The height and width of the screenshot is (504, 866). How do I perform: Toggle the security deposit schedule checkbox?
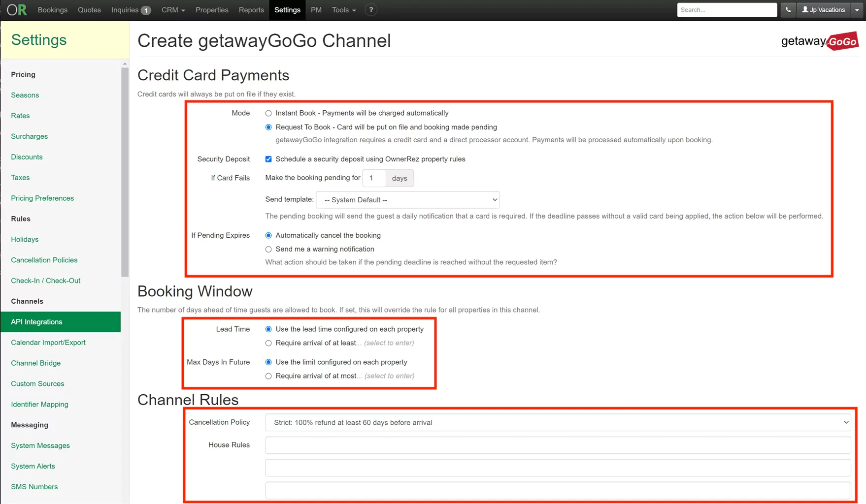pyautogui.click(x=268, y=159)
